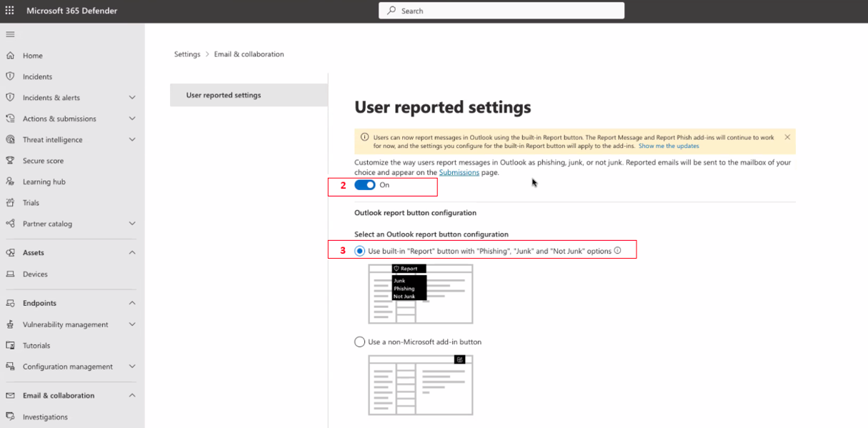The width and height of the screenshot is (868, 428).
Task: Open Secure score page
Action: tap(43, 161)
